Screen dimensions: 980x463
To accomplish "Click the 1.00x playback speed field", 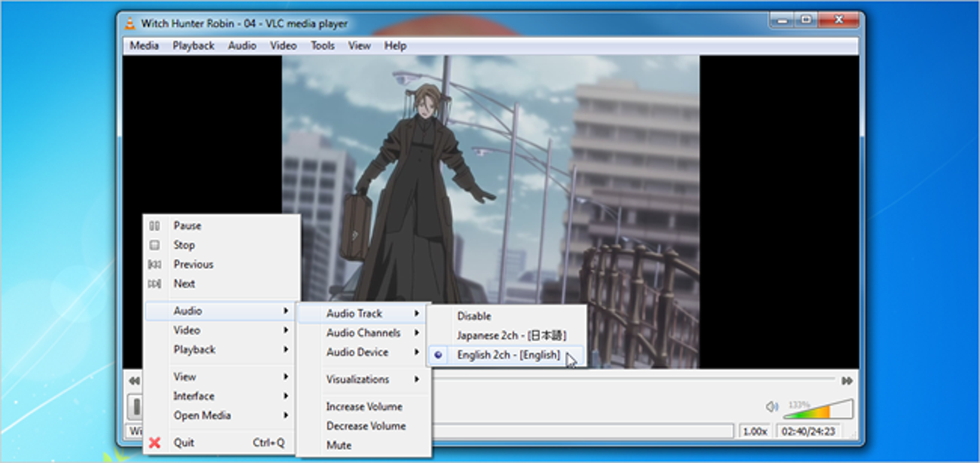I will pos(755,431).
